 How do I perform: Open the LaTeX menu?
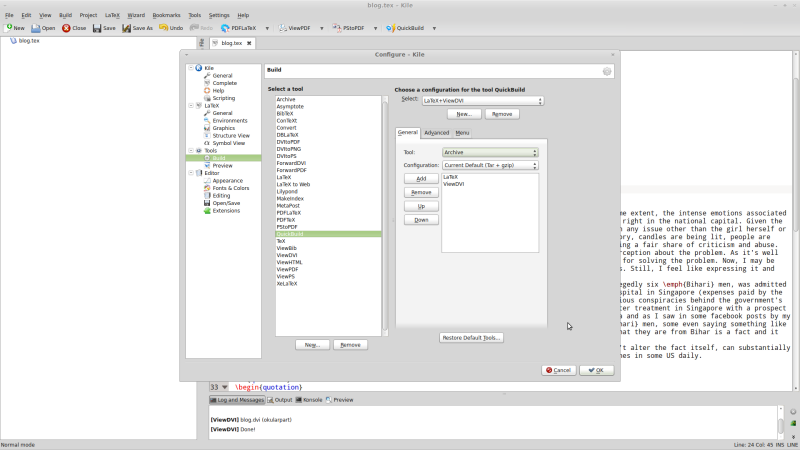pos(112,15)
